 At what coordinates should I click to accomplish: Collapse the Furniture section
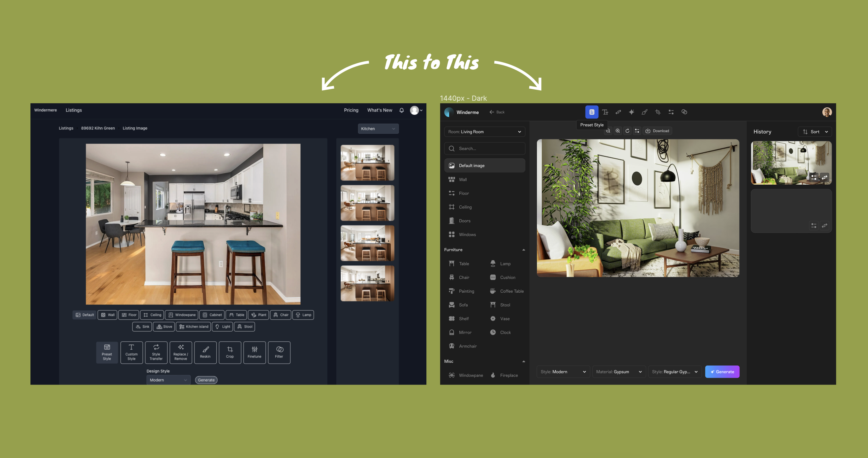coord(523,250)
